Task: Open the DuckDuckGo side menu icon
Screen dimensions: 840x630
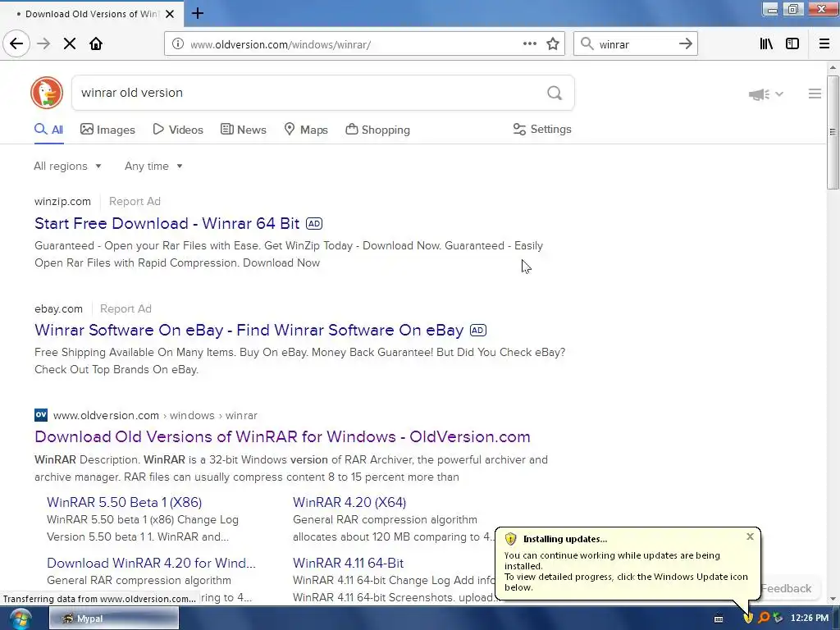Action: coord(815,94)
